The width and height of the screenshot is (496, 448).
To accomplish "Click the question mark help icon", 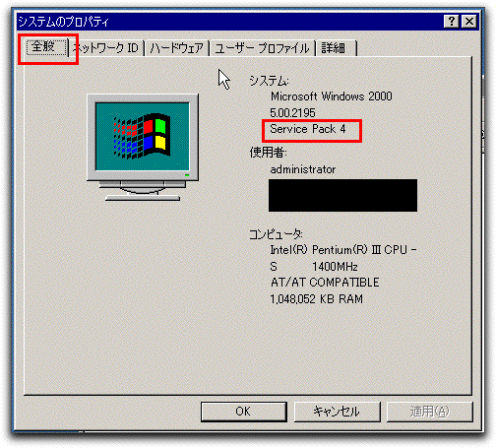I will [x=452, y=22].
